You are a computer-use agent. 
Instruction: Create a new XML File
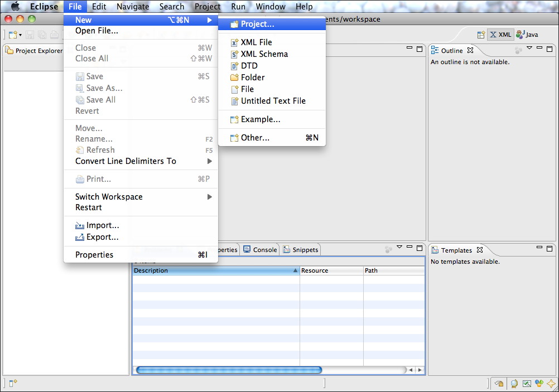pyautogui.click(x=272, y=42)
